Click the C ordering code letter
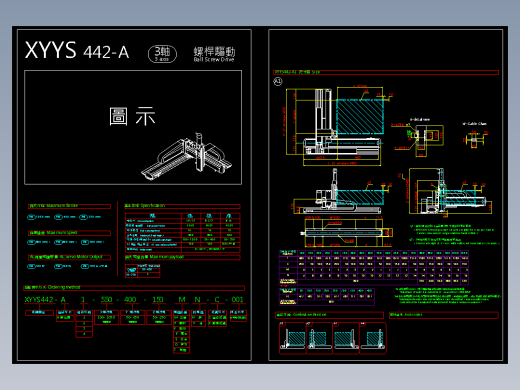Screen dimensions: 520x390 (x=217, y=300)
